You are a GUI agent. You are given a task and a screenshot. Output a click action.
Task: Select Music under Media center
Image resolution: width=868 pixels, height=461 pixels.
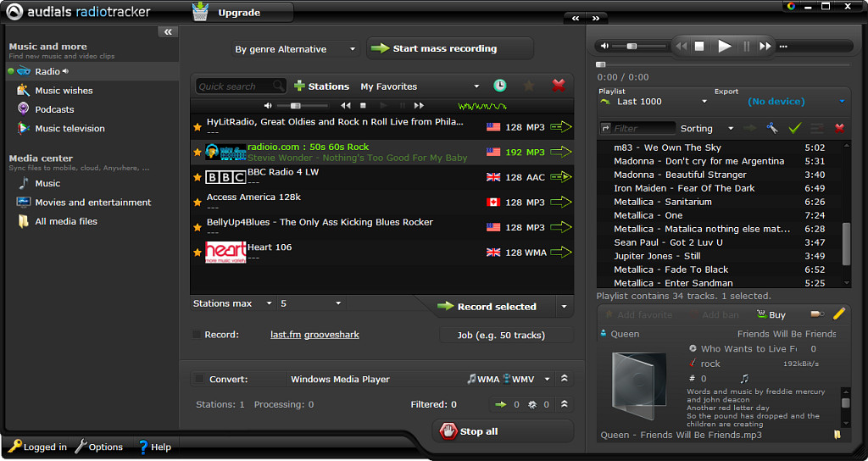tap(47, 183)
